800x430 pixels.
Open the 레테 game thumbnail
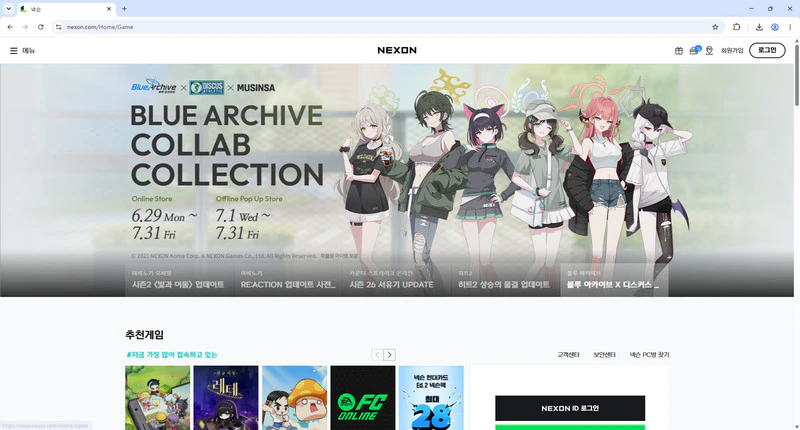pyautogui.click(x=226, y=397)
